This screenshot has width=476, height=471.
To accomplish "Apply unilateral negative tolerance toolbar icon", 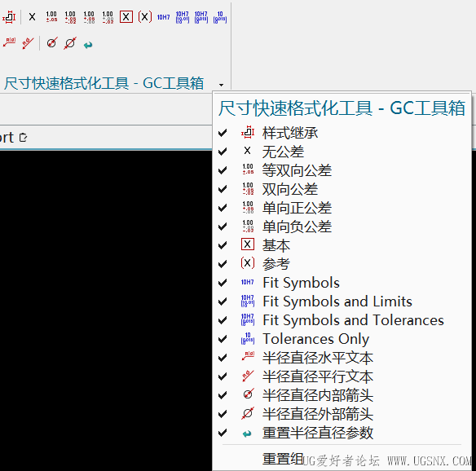I will (x=108, y=17).
